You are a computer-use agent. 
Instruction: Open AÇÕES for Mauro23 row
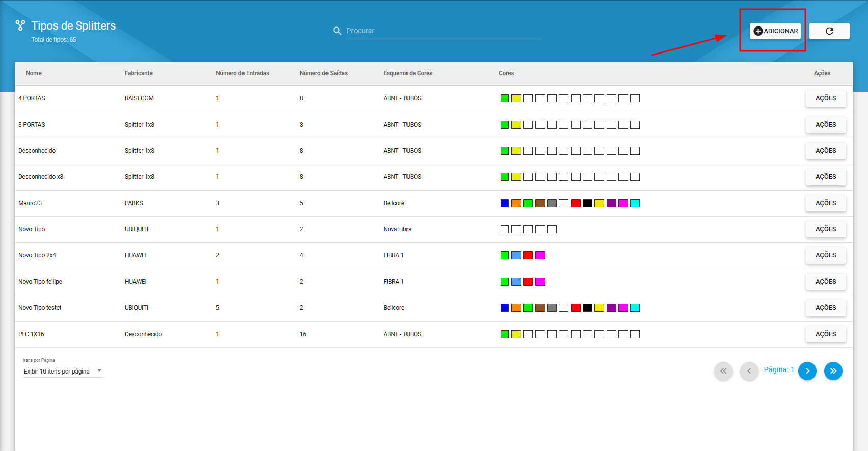(826, 203)
